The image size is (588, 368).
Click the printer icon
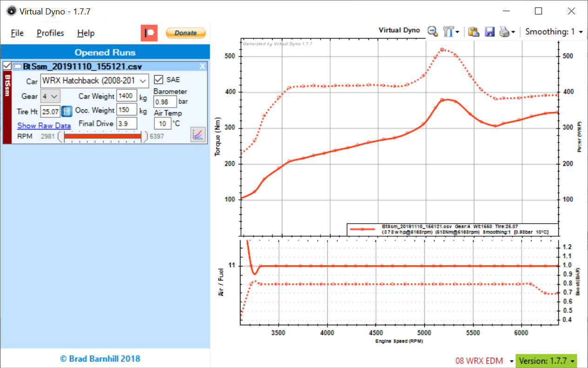click(504, 32)
